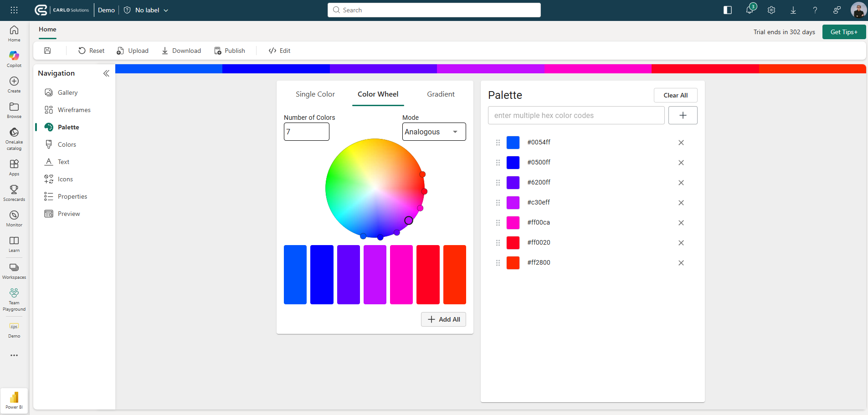Open the Analogous mode dropdown

(433, 132)
